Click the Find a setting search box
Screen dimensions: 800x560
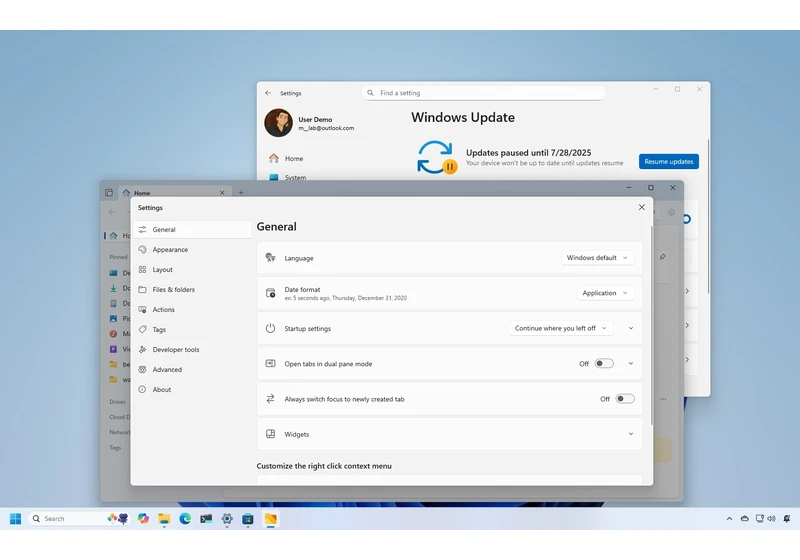pos(484,93)
